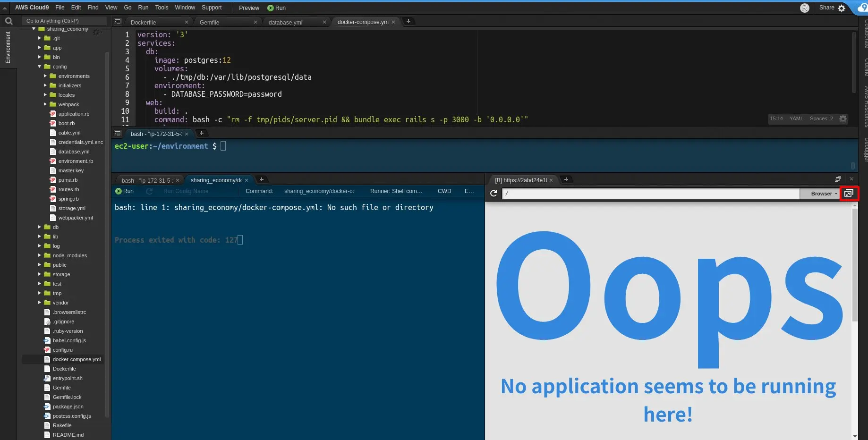Open the search magnifier in left sidebar
This screenshot has width=868, height=440.
pos(9,21)
